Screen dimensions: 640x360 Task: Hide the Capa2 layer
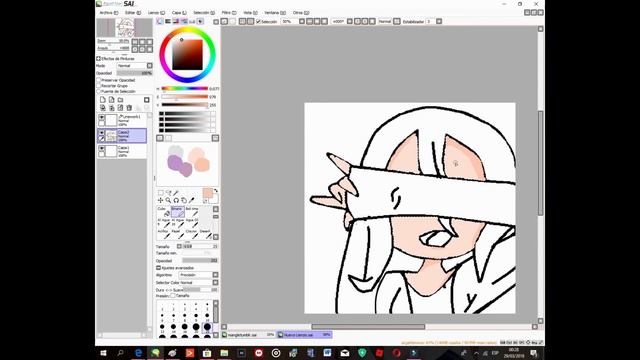coord(102,133)
